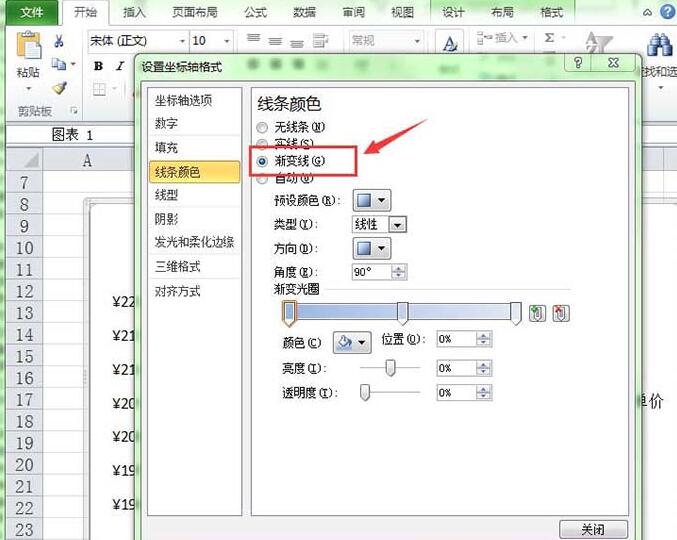The image size is (677, 540).
Task: Increase the transparency spinner value
Action: pos(484,389)
